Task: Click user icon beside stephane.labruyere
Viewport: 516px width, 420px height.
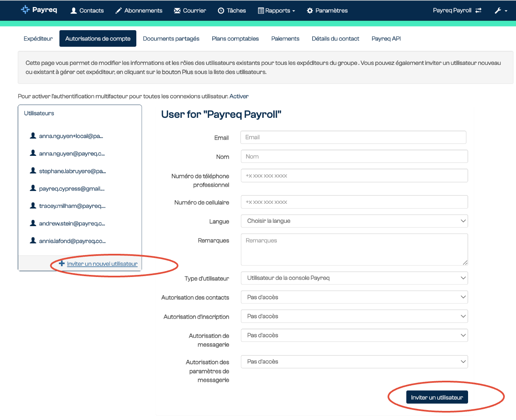Action: pos(33,170)
